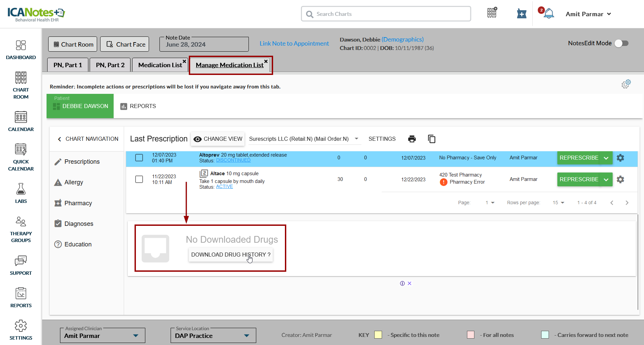
Task: Open Therapy Groups from the sidebar
Action: point(21,230)
